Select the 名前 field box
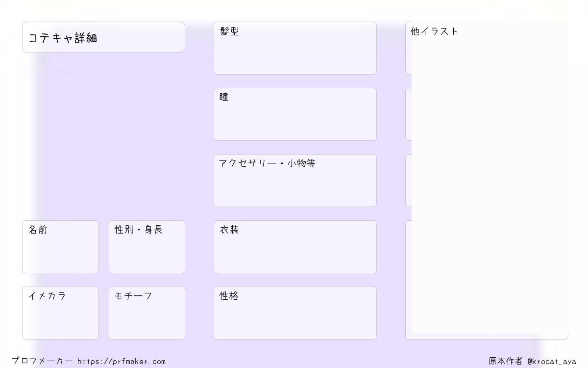 (60, 247)
